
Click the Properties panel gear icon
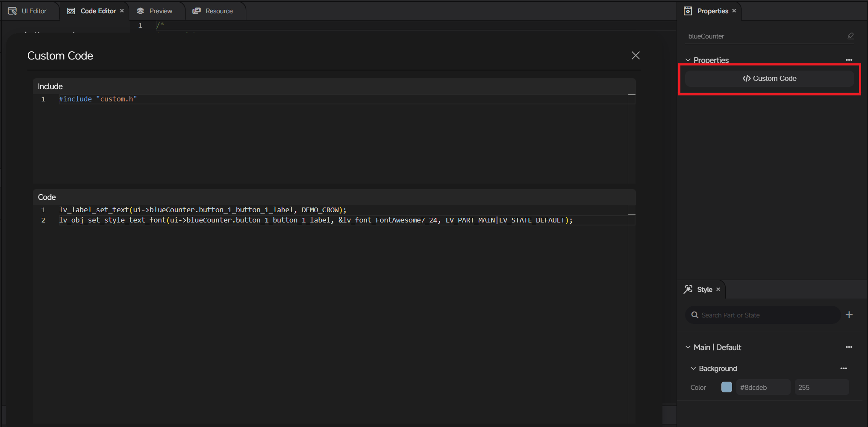pos(688,11)
